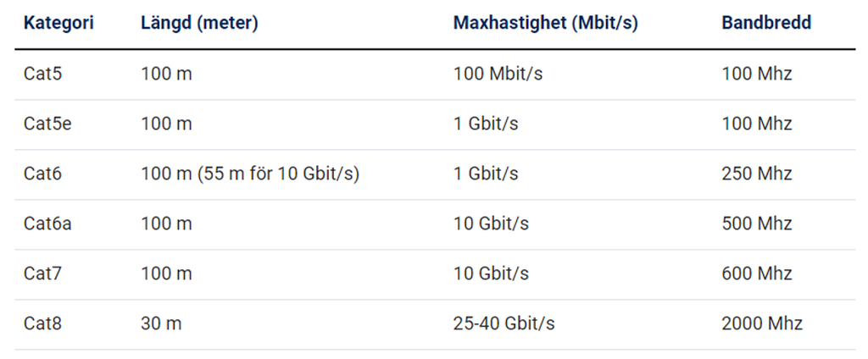Click the 55 m för 10 Gbit/s cell
868x359 pixels.
click(x=250, y=174)
